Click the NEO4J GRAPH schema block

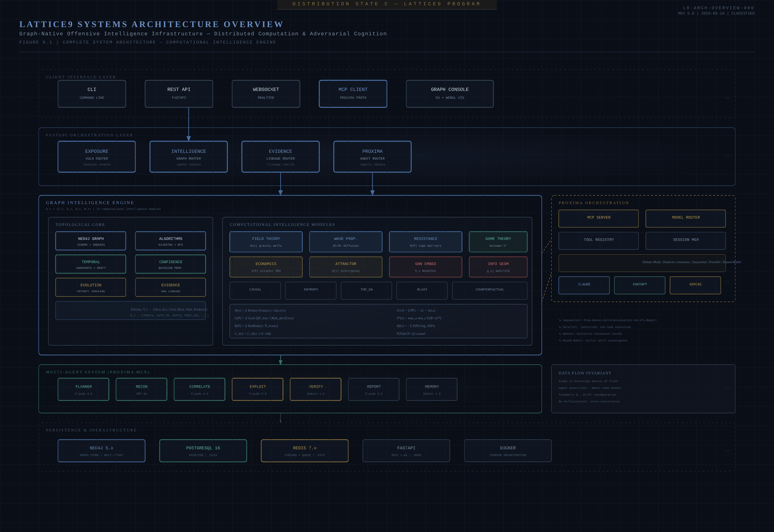(91, 241)
